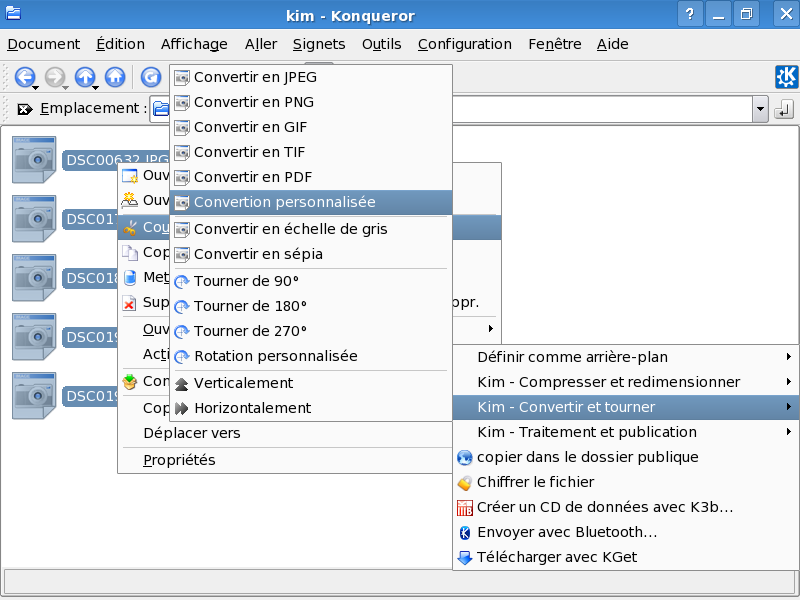This screenshot has height=600, width=800.
Task: Open Déplacer vers in the context menu
Action: (286, 433)
